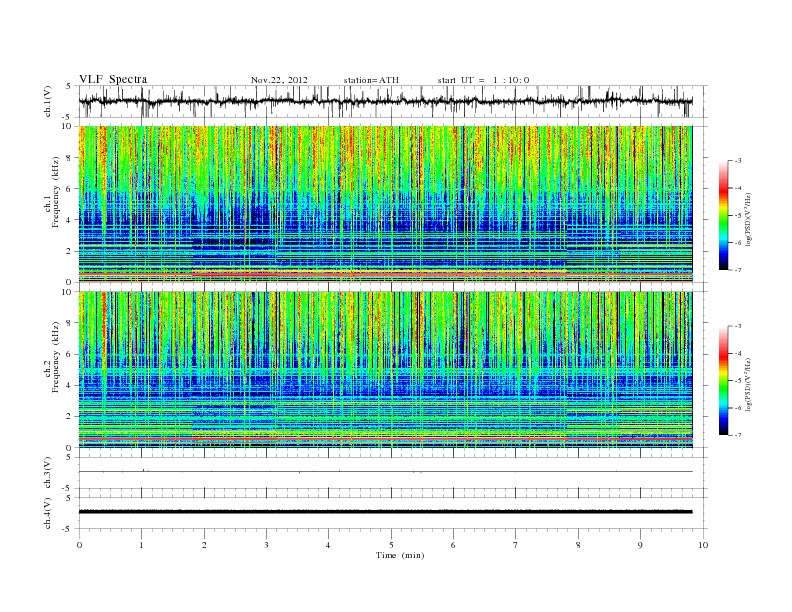
Task: Click the upper colorbar beside ch.1 spectrogram
Action: [x=723, y=215]
